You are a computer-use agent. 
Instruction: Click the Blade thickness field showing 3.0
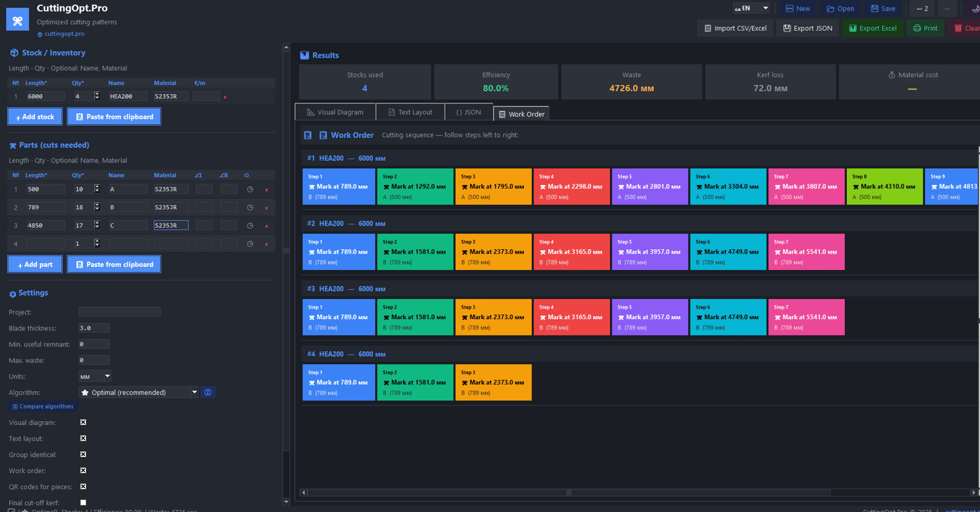tap(94, 328)
